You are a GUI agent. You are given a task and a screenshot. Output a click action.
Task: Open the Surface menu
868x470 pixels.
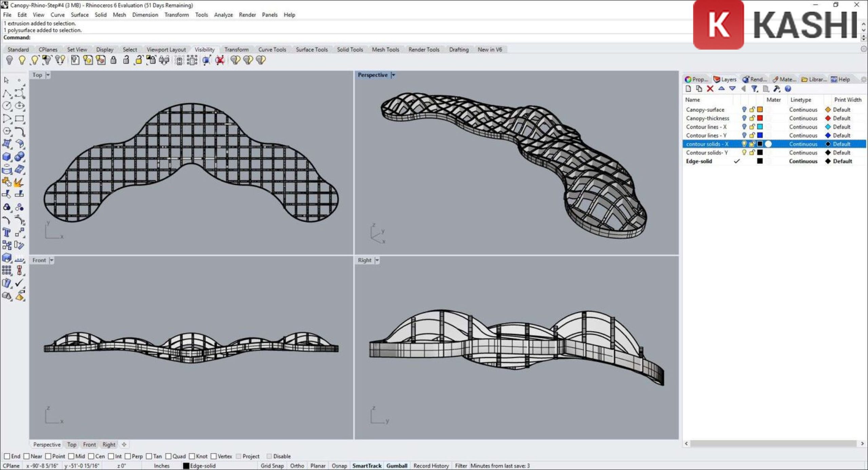(79, 15)
